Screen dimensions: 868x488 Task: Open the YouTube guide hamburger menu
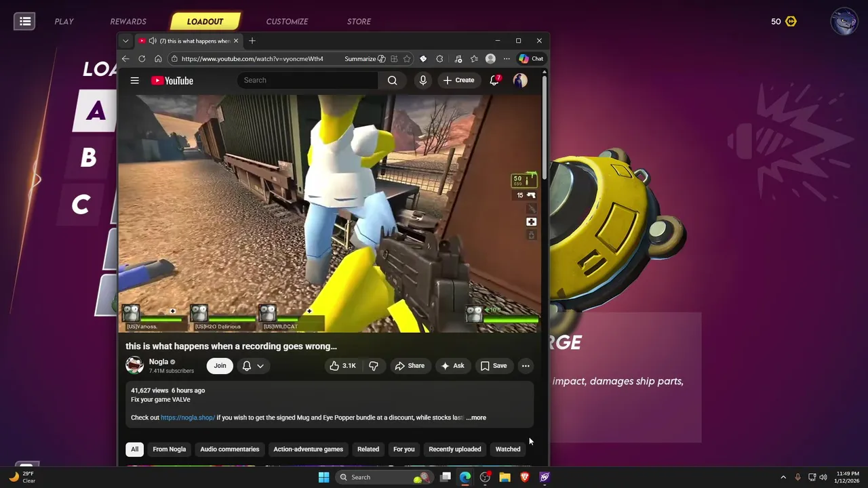click(135, 81)
